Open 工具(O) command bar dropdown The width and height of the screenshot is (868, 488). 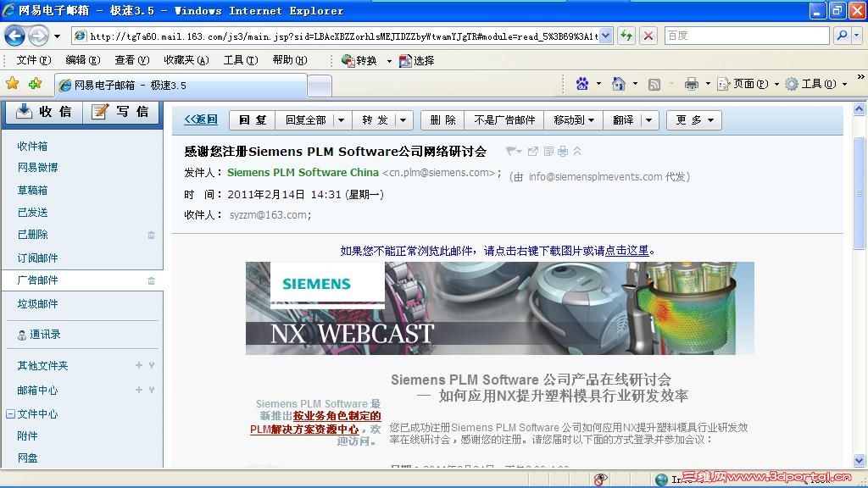click(816, 84)
